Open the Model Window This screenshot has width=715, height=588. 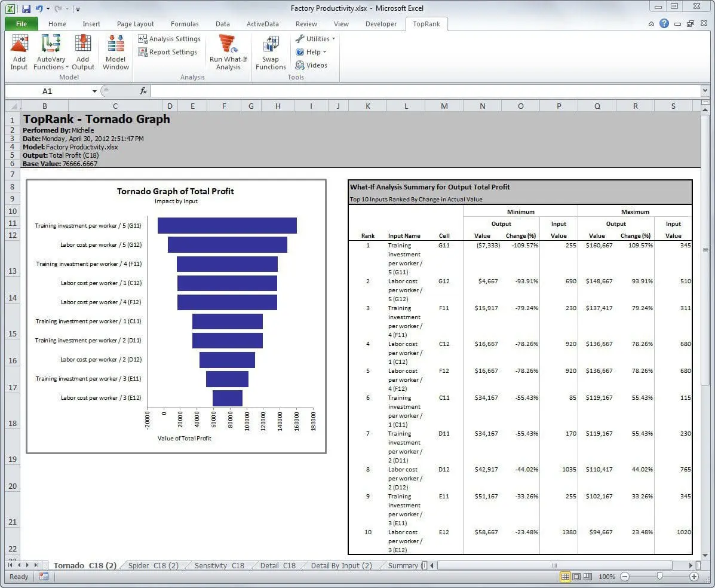pos(115,52)
